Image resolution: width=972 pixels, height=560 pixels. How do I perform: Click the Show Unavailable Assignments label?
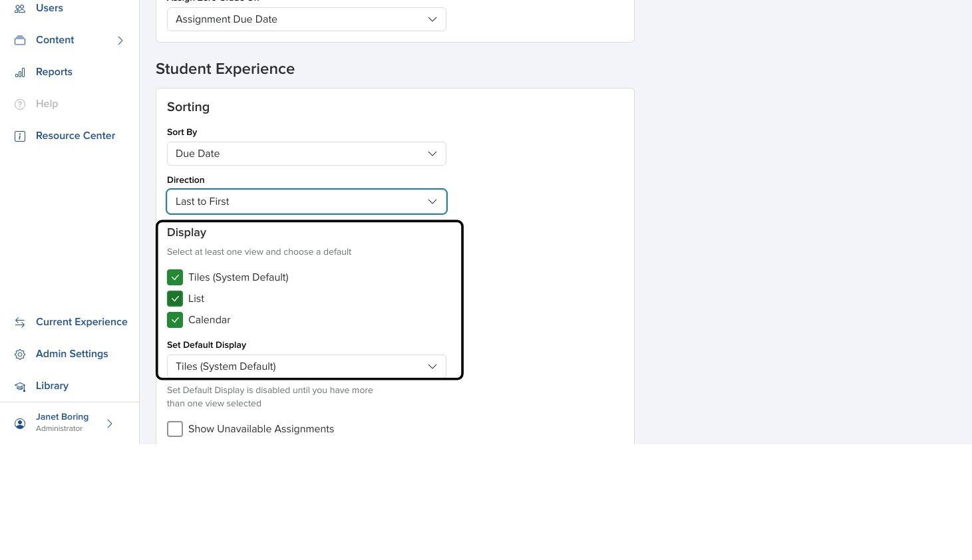coord(261,429)
